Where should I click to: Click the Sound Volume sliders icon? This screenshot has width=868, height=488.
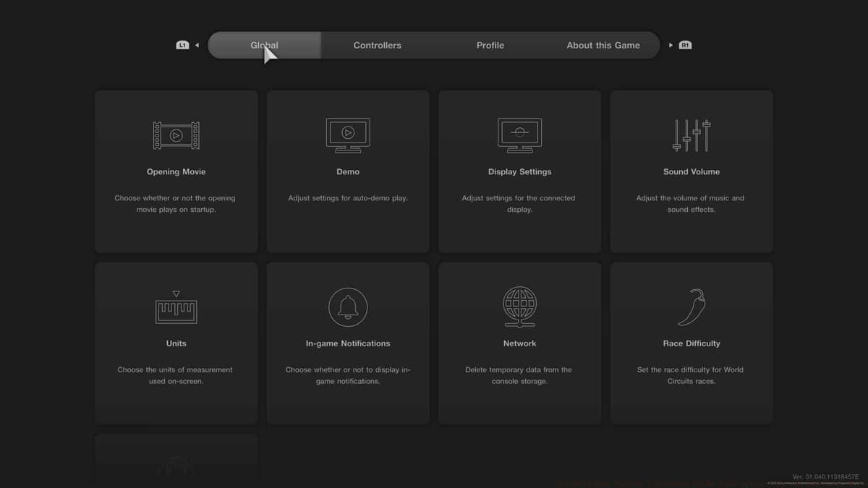pyautogui.click(x=692, y=135)
